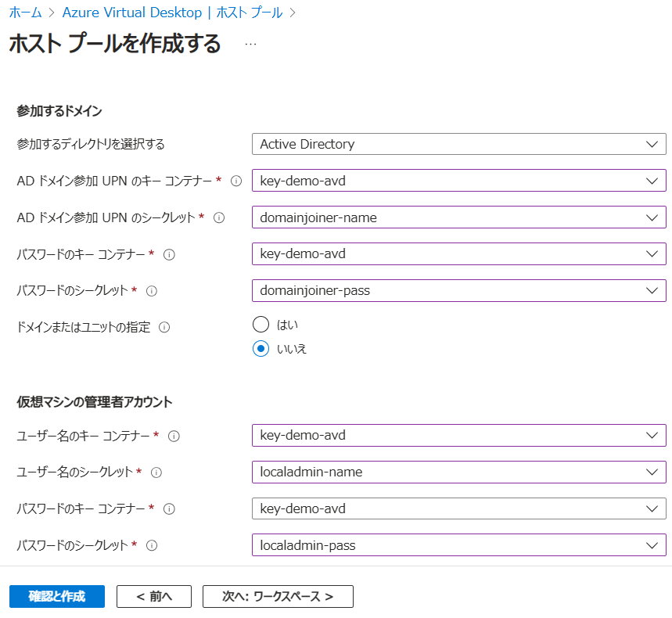The image size is (672, 618).
Task: Select the はい radio button
Action: tap(261, 325)
